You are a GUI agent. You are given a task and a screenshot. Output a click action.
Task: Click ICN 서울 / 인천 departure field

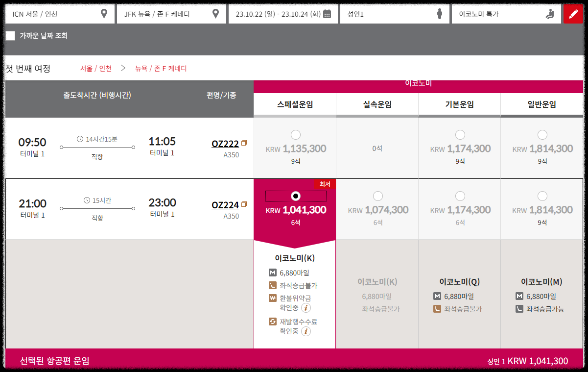click(x=60, y=14)
